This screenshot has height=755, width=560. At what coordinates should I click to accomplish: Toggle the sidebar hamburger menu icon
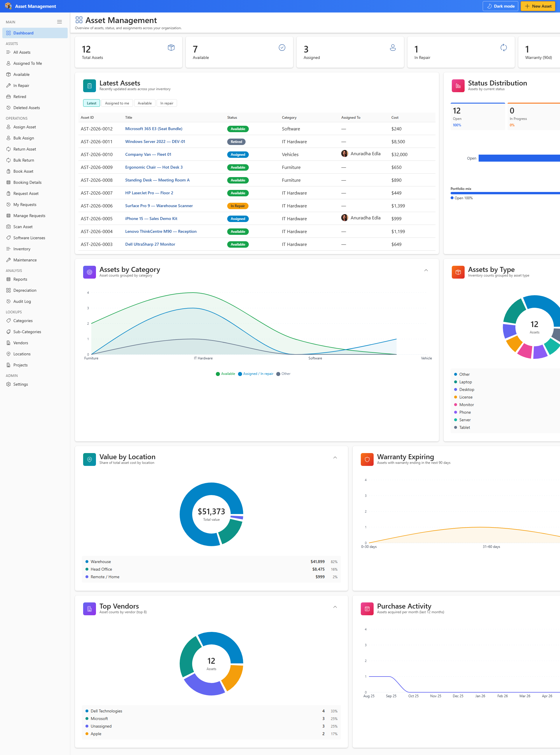pos(59,22)
